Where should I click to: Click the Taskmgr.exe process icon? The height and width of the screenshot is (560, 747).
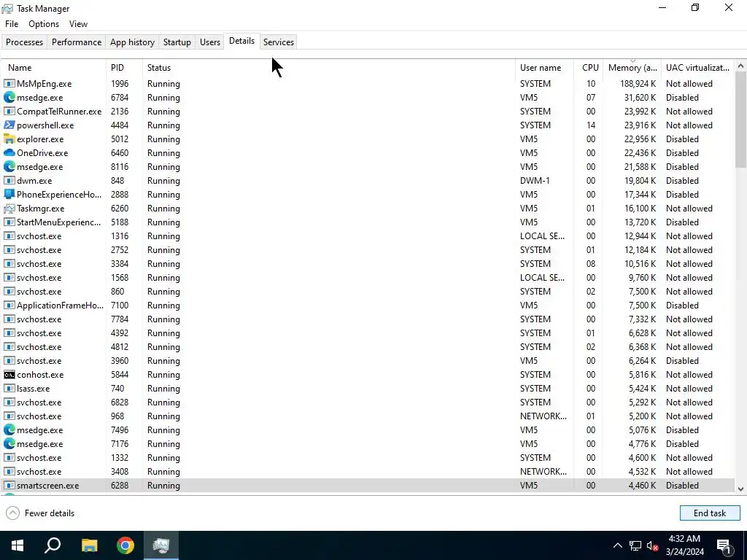pyautogui.click(x=9, y=208)
